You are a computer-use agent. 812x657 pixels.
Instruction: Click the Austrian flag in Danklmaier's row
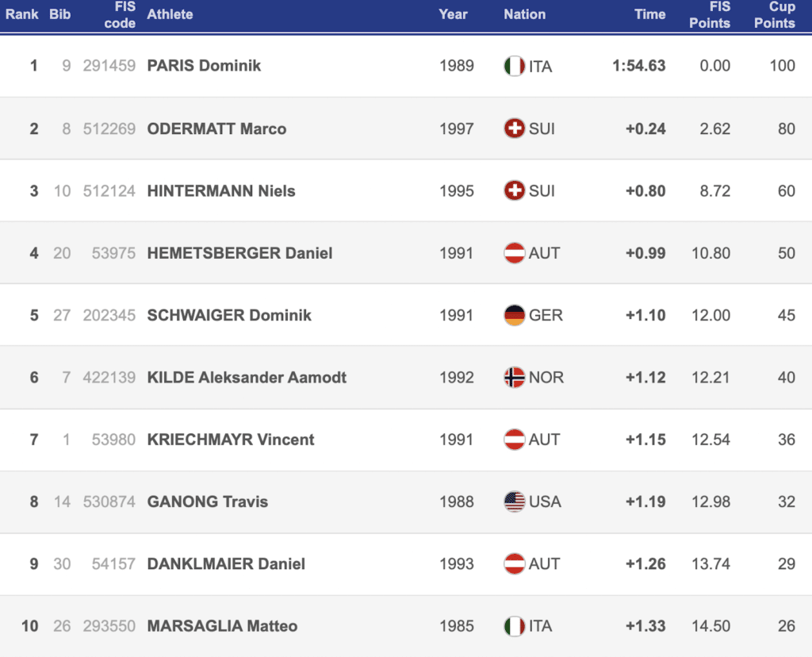(x=514, y=564)
